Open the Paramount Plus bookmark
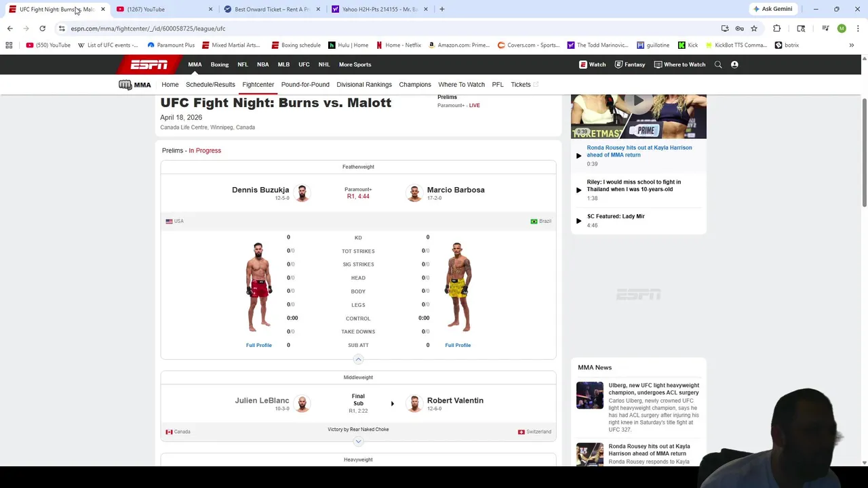The width and height of the screenshot is (868, 488). 171,45
